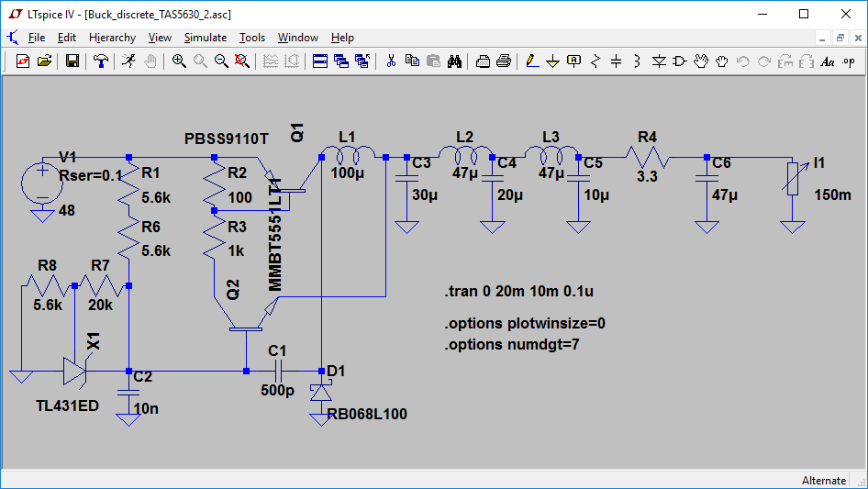Select the Capacitor tool in toolbar

[x=616, y=61]
